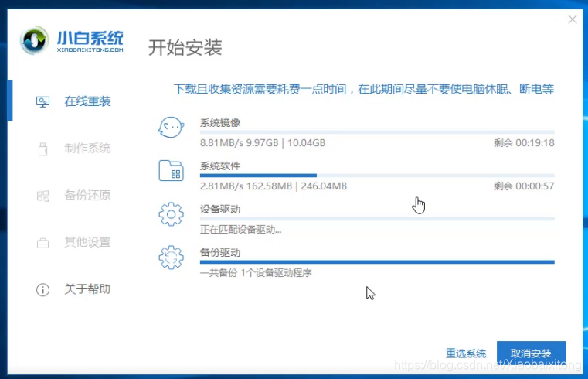Click the 备份驱动 completed progress bar
The width and height of the screenshot is (588, 379).
[x=377, y=262]
